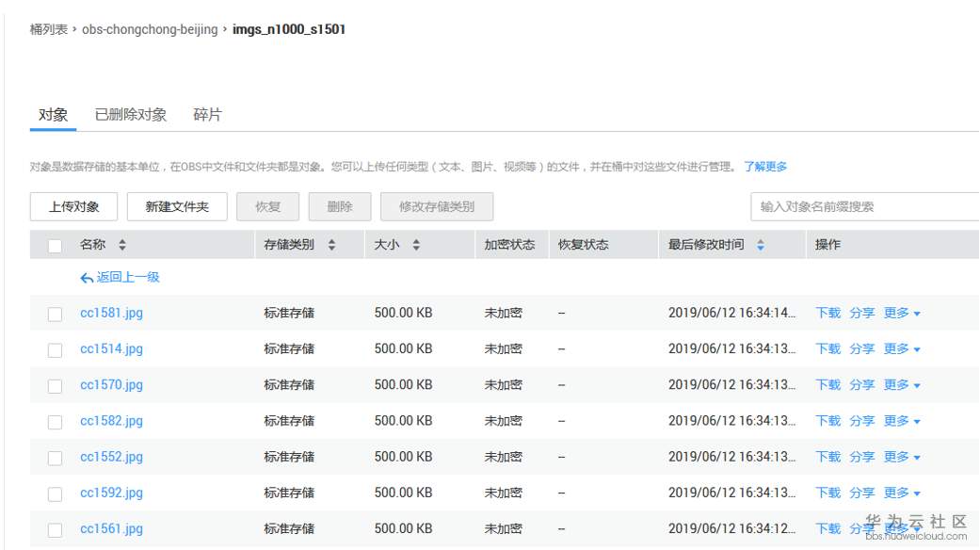Viewport: 980px width, 550px height.
Task: Open cc1570.jpg via its file name link
Action: pos(111,385)
